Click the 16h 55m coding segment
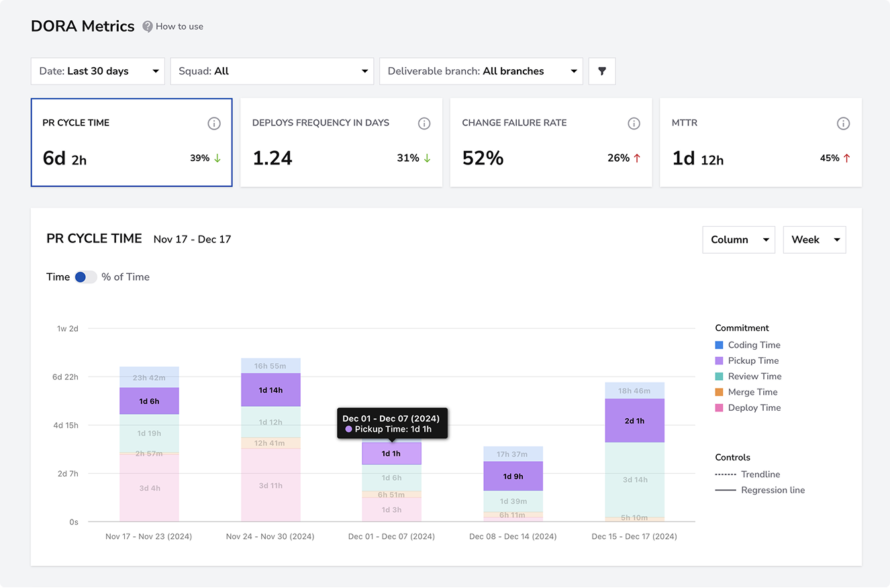Viewport: 890px width, 588px height. pos(270,366)
